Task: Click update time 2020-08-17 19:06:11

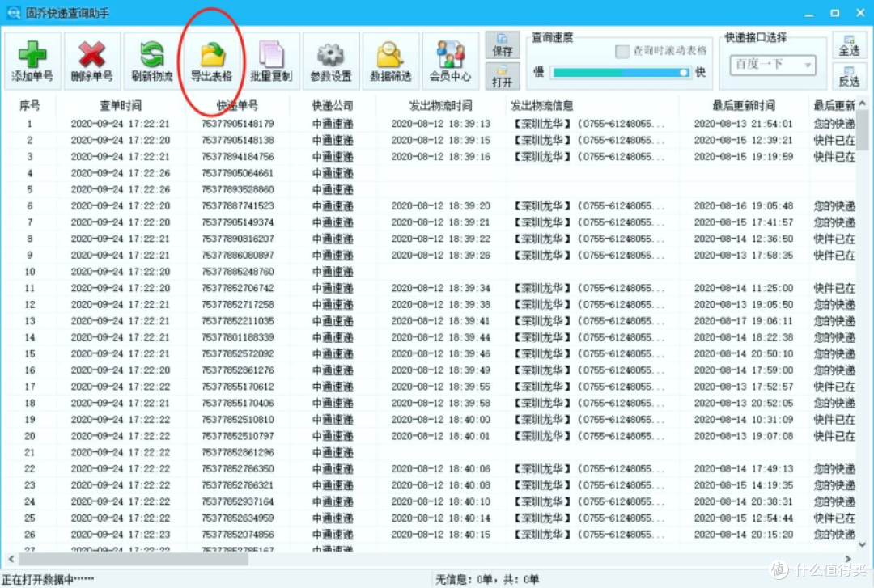Action: [x=744, y=321]
